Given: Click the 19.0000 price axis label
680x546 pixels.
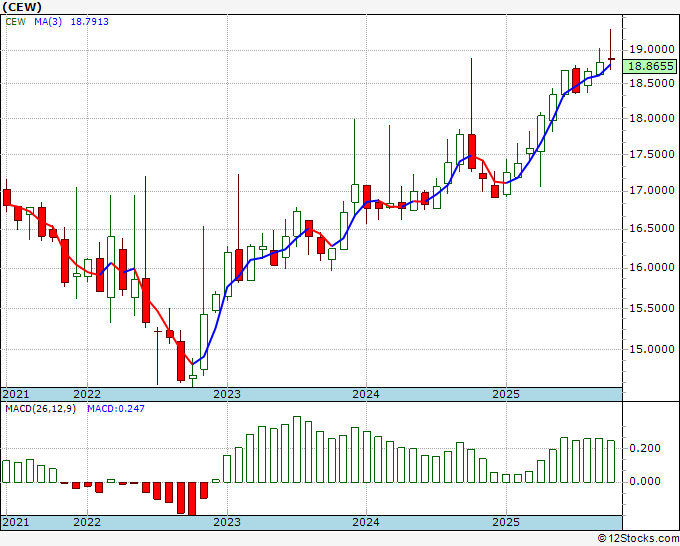Looking at the screenshot, I should click(x=651, y=49).
